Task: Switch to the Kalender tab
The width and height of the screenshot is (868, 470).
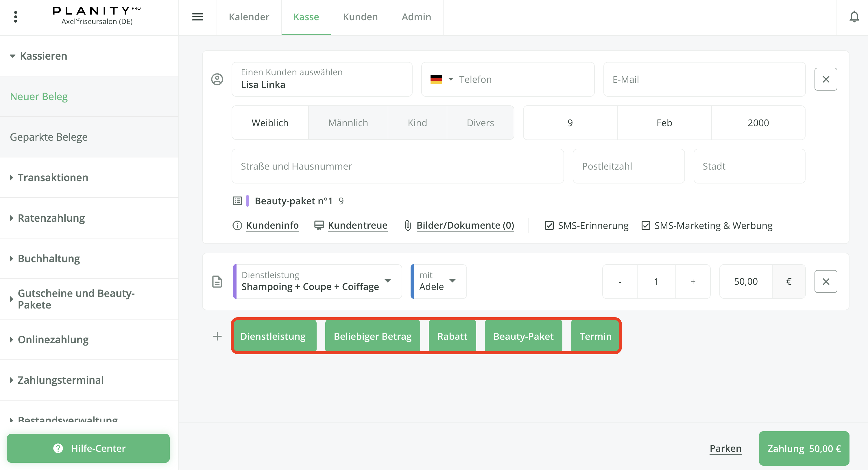Action: pyautogui.click(x=249, y=17)
